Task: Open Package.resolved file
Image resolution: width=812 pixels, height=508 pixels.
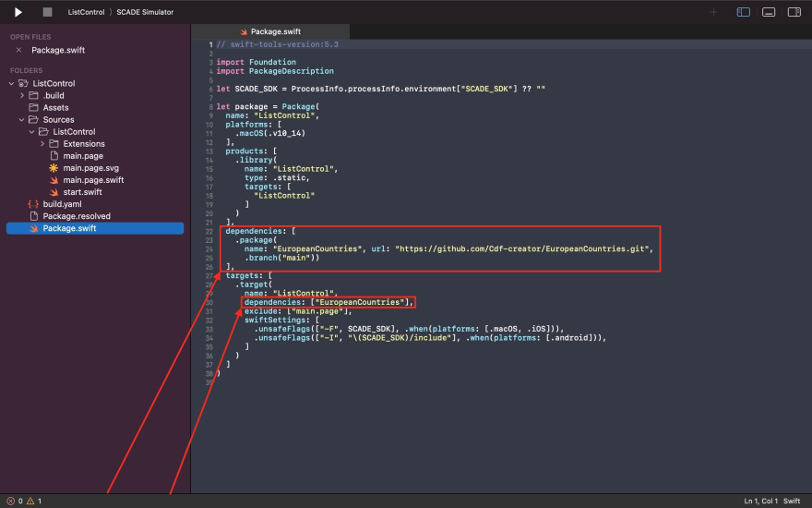Action: point(77,216)
